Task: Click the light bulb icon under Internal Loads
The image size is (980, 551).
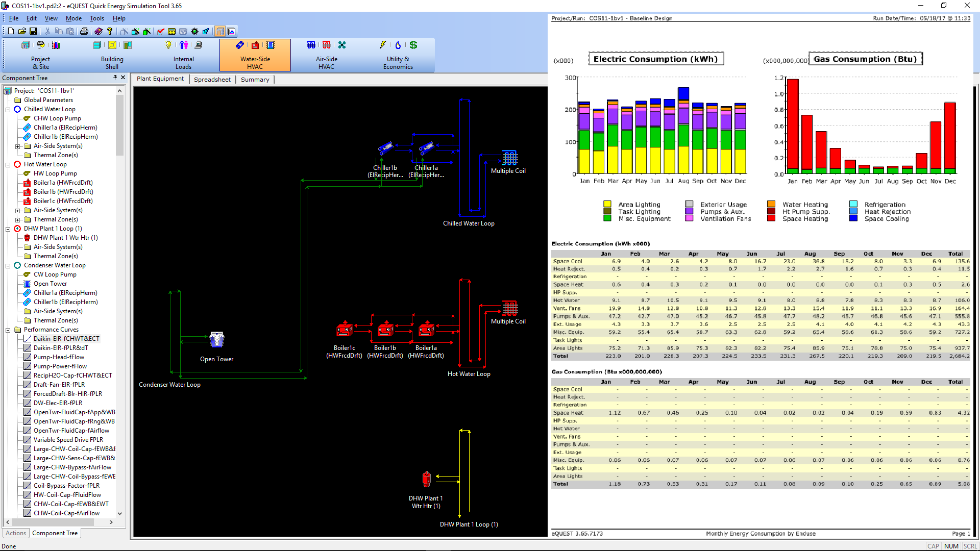Action: [168, 45]
